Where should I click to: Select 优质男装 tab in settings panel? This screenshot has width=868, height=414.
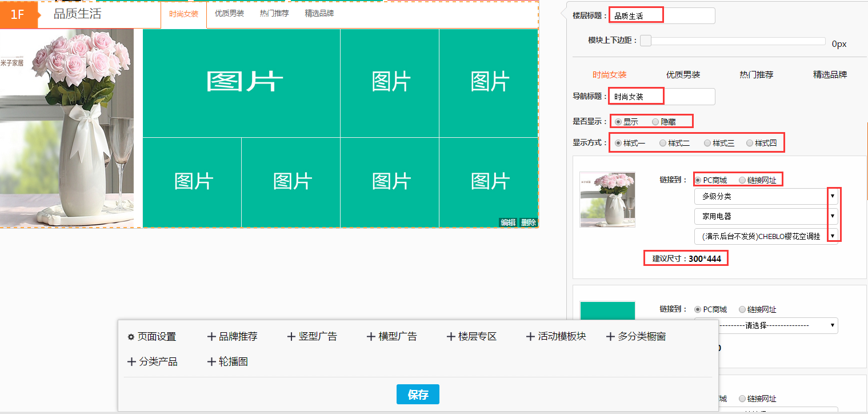click(683, 75)
